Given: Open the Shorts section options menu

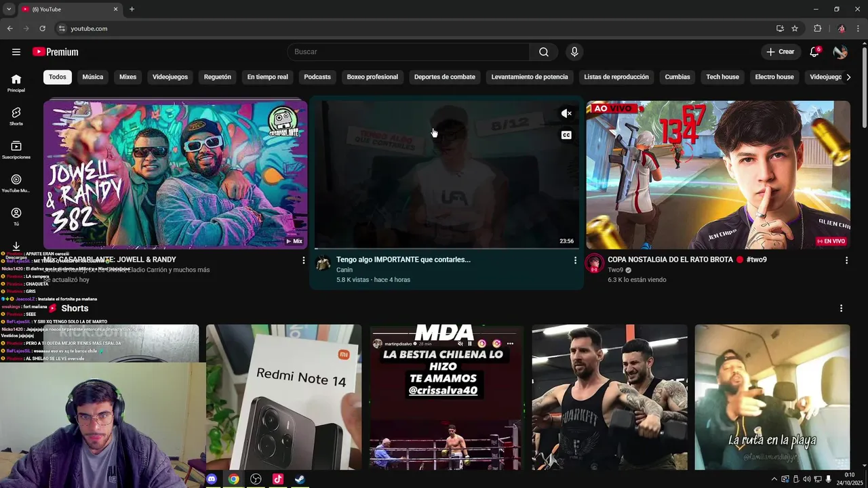Looking at the screenshot, I should (x=841, y=308).
